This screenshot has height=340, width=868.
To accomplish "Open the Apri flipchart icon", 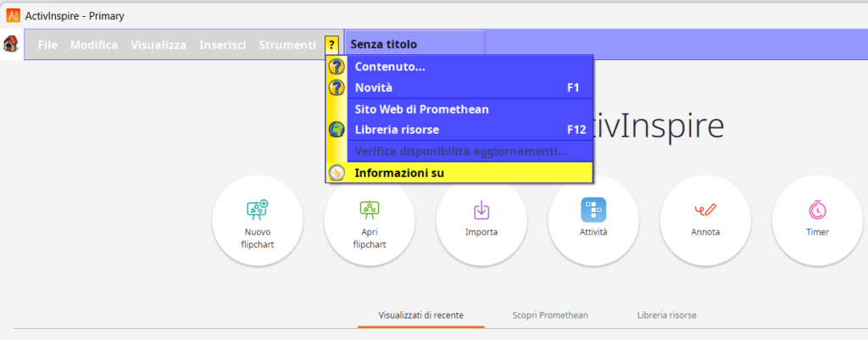I will coord(370,209).
